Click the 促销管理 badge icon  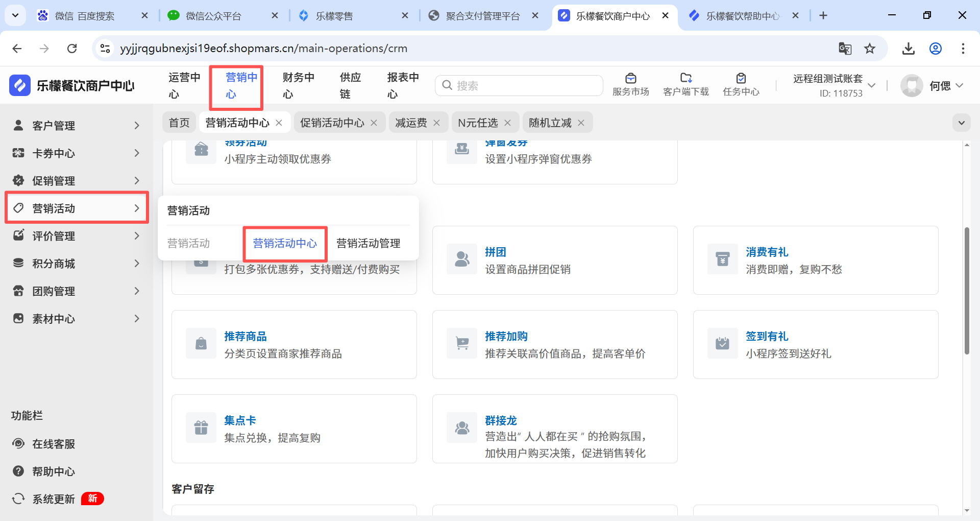point(18,180)
